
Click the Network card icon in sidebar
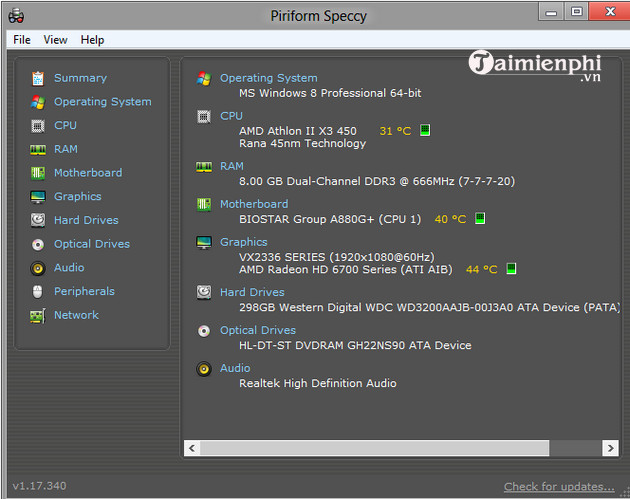click(38, 316)
